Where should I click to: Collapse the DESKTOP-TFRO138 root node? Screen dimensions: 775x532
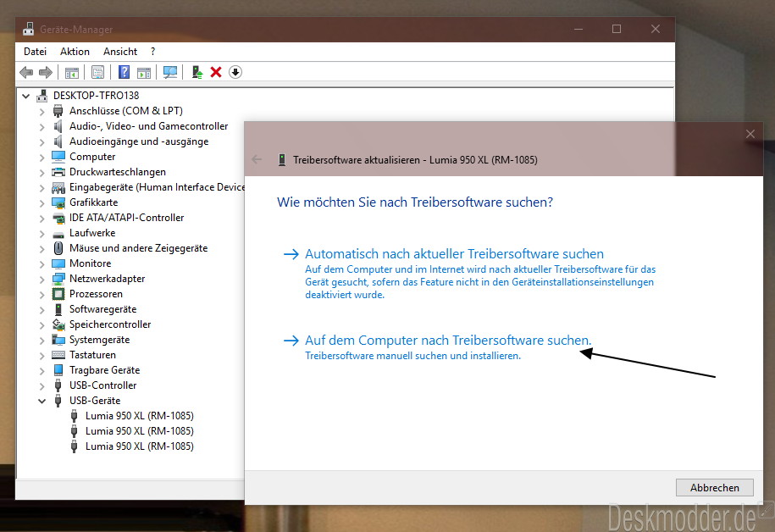[26, 96]
